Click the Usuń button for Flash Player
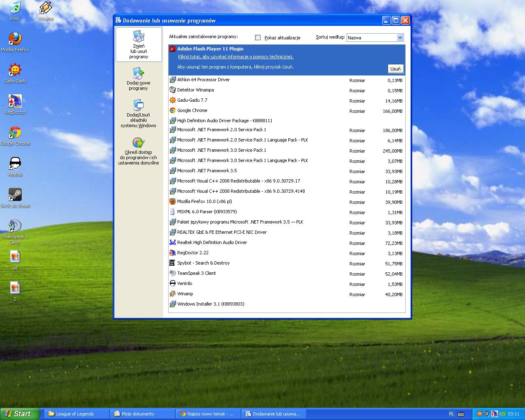 (395, 68)
